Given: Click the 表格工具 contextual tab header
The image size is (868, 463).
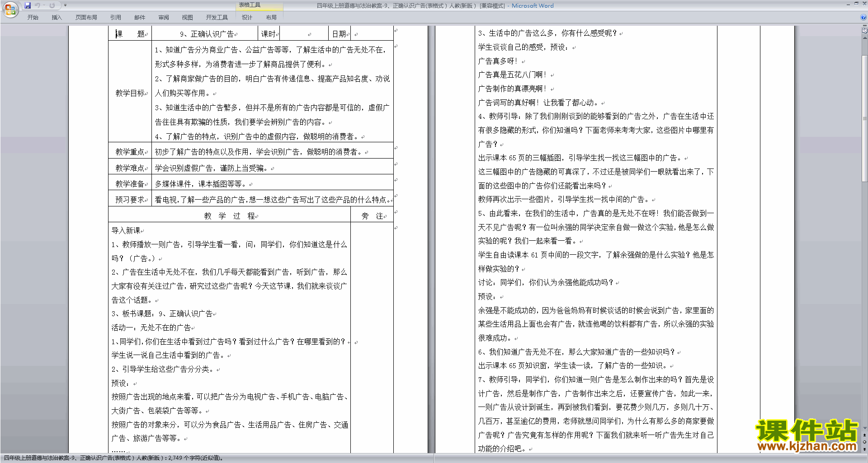Looking at the screenshot, I should tap(250, 5).
